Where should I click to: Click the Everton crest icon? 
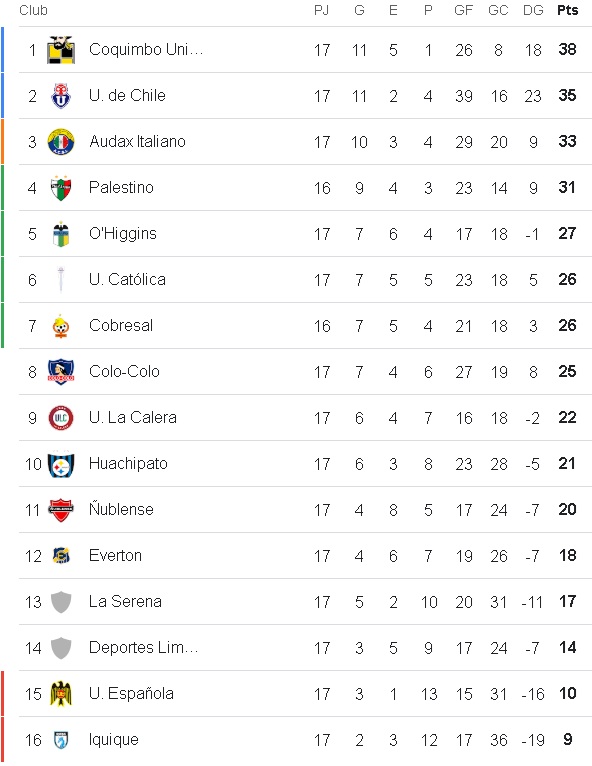pos(61,556)
